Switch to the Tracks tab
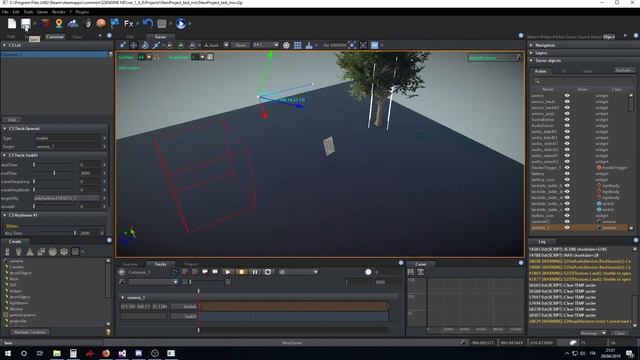This screenshot has width=640, height=360. click(160, 264)
